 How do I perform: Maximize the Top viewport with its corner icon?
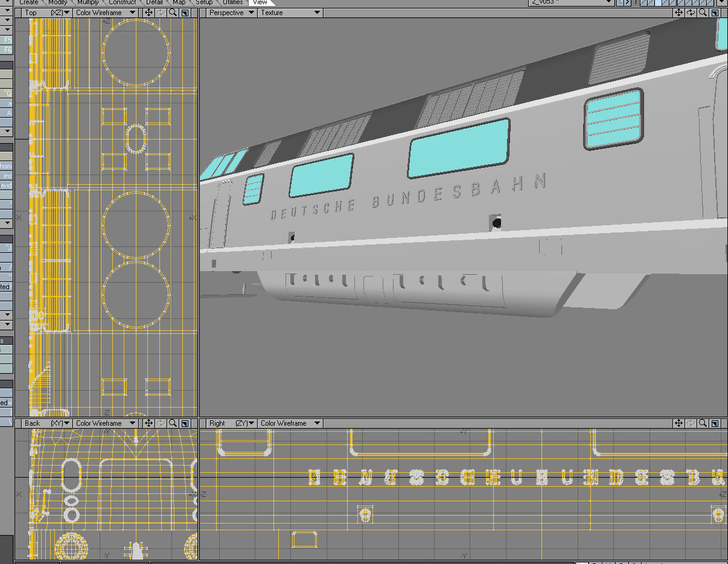[185, 13]
